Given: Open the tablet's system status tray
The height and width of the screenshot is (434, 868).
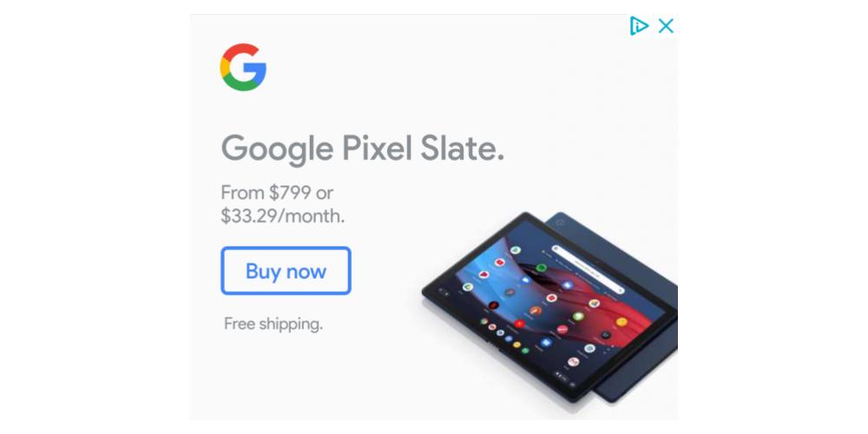Looking at the screenshot, I should pyautogui.click(x=562, y=376).
